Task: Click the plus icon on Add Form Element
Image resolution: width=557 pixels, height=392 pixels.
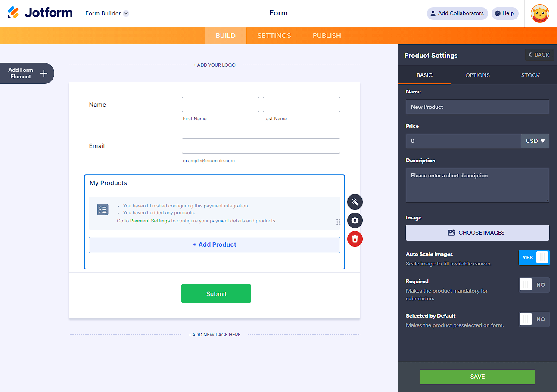Action: [x=44, y=73]
